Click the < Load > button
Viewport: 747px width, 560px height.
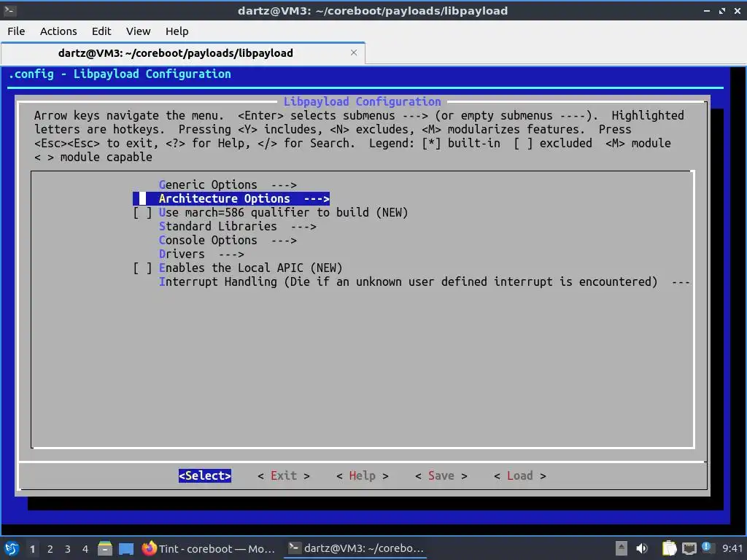(519, 475)
